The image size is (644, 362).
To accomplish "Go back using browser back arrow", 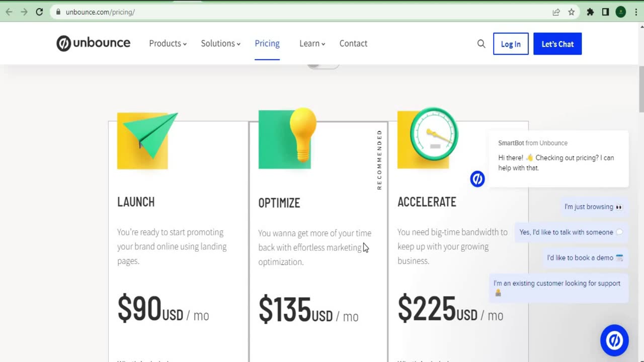I will tap(9, 12).
